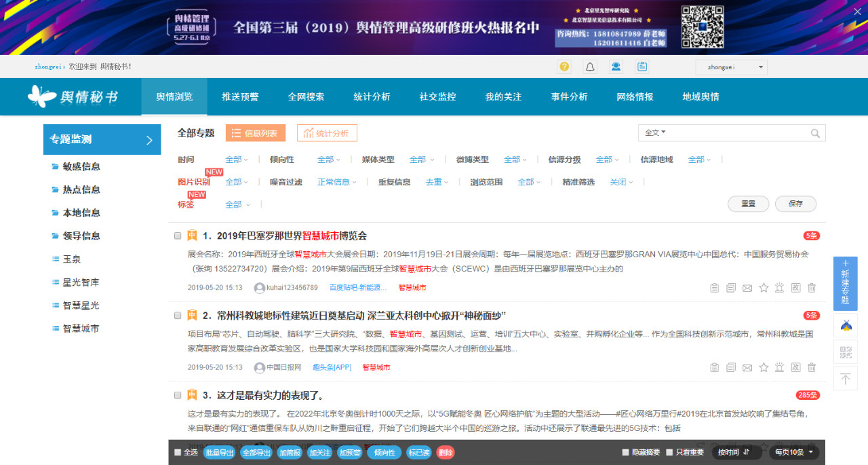Open the 全网搜索 nav tab
This screenshot has width=868, height=465.
(306, 96)
